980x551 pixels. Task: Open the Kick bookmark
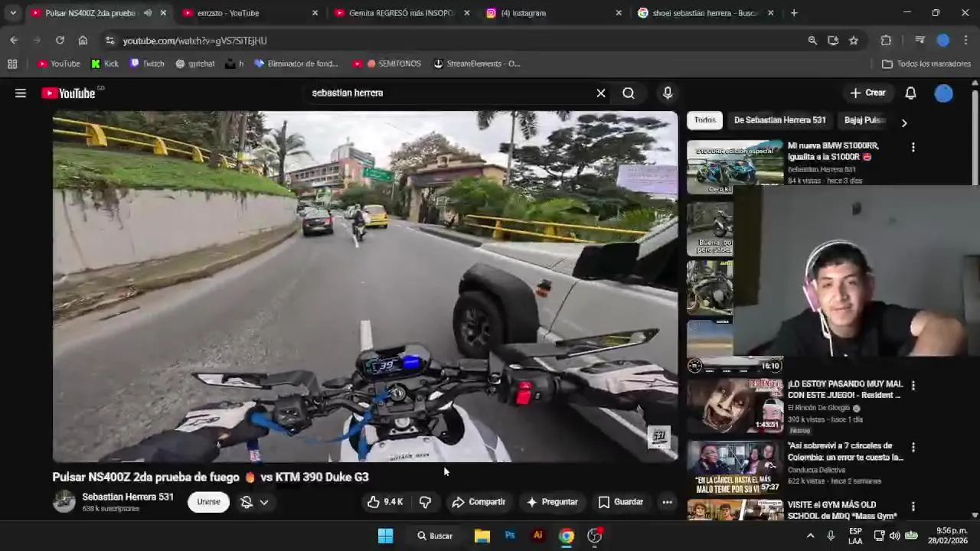tap(105, 64)
